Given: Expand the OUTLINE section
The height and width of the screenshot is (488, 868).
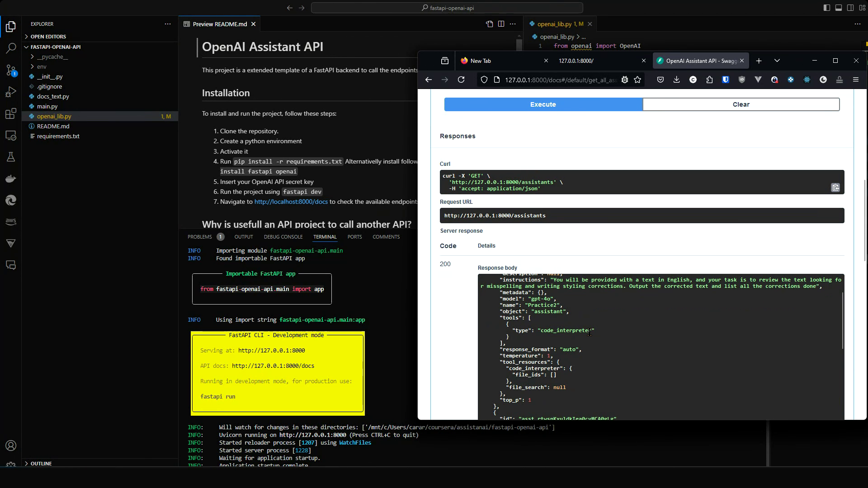Looking at the screenshot, I should (41, 463).
